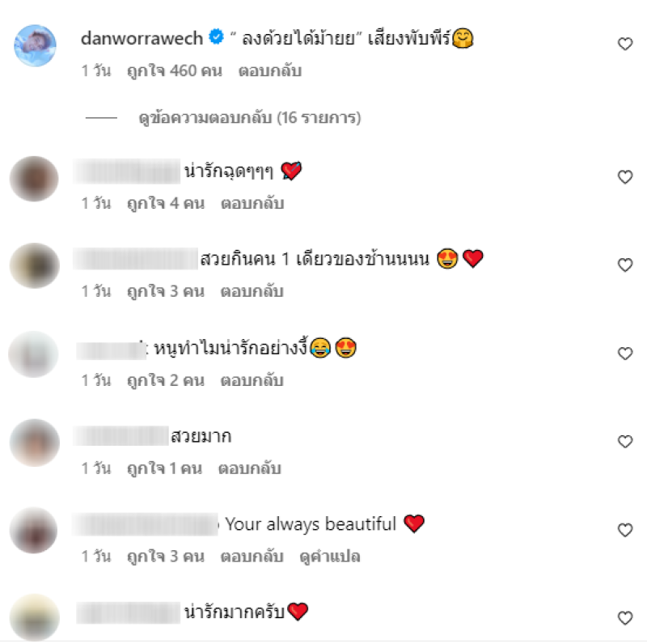Viewport: 647px width, 644px height.
Task: Like the น่ารักมากครับ comment heart icon
Action: (x=625, y=618)
